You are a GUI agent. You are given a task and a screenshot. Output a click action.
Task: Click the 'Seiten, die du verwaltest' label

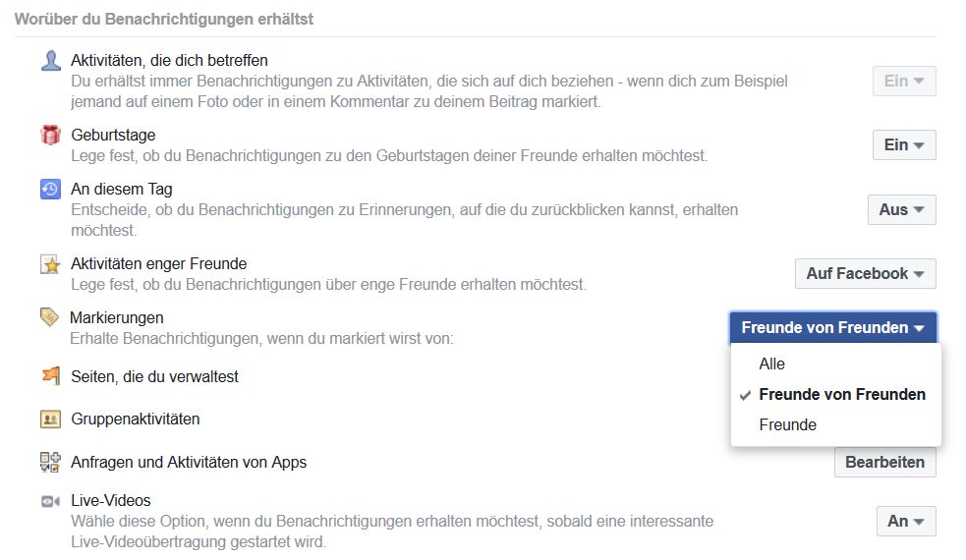(154, 376)
